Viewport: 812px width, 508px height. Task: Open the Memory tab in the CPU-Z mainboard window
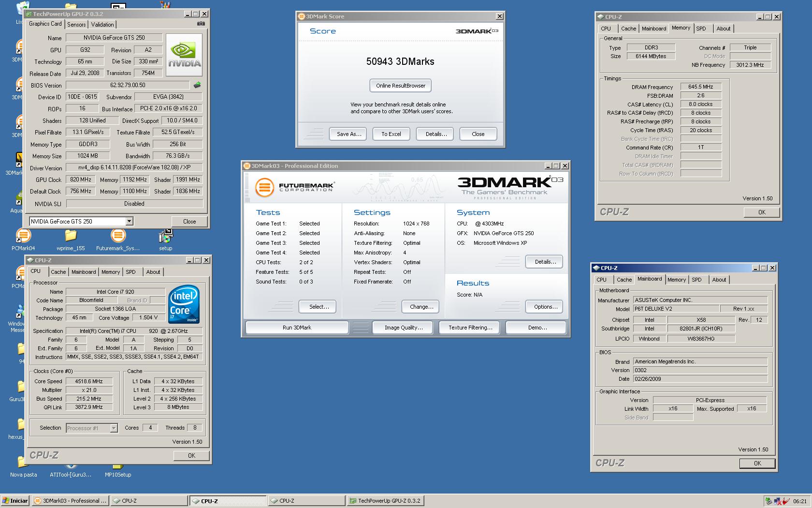pos(677,280)
